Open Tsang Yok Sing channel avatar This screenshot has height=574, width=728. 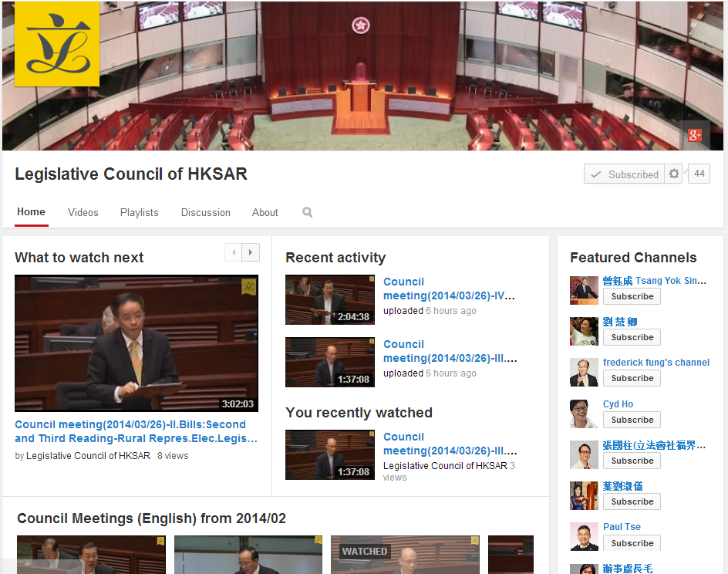(584, 290)
